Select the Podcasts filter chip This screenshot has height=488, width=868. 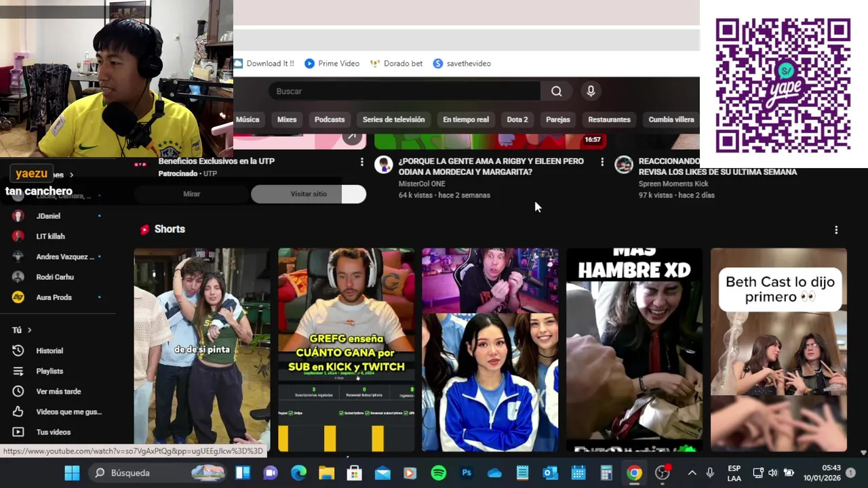pos(330,119)
